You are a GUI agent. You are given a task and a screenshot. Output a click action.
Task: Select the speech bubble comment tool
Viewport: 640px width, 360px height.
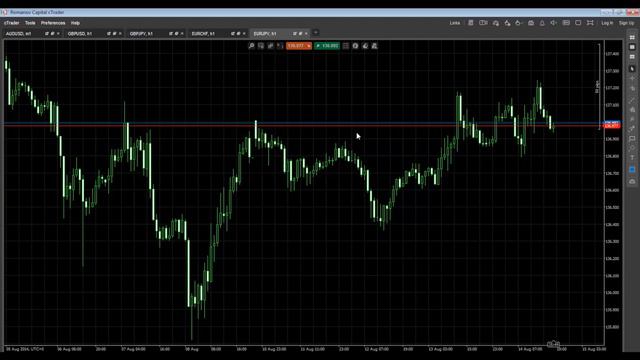click(632, 138)
